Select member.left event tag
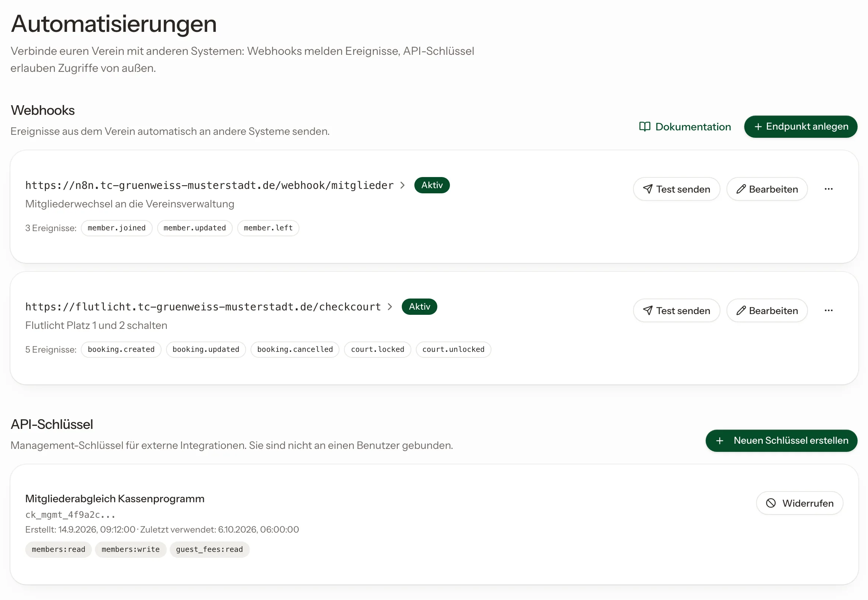The height and width of the screenshot is (600, 868). (x=268, y=228)
